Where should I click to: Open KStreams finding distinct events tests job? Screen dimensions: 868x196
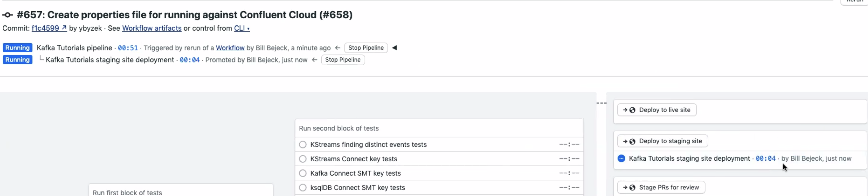click(x=439, y=144)
